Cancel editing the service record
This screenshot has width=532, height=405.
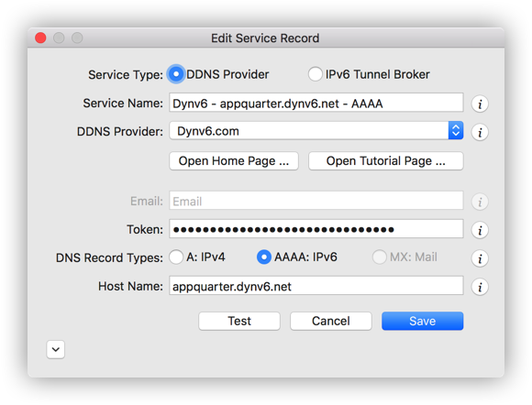click(x=331, y=321)
